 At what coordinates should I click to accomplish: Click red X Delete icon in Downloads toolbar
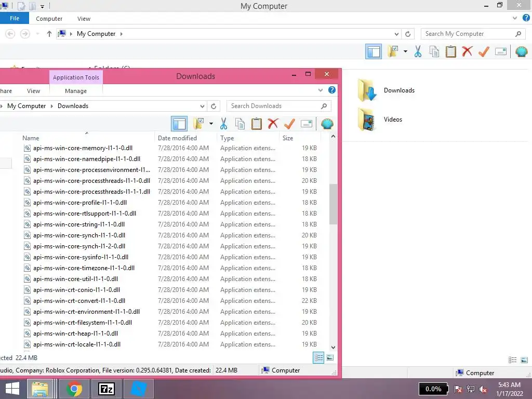(273, 124)
